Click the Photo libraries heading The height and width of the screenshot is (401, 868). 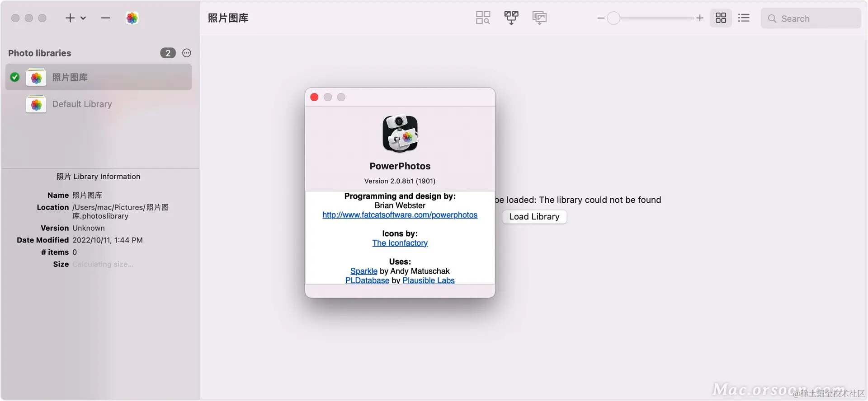point(40,53)
